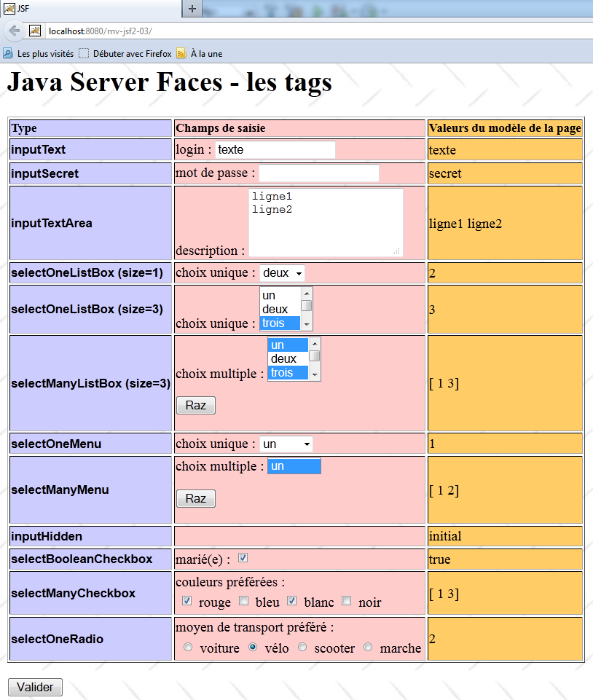Open 'À la une' RSS feed bookmark
Screen dimensions: 593x700
[199, 53]
